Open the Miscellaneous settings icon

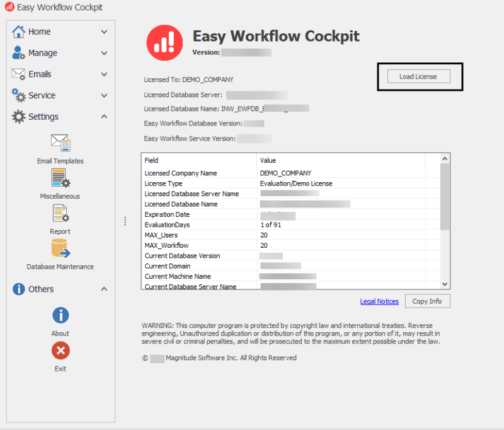point(60,178)
